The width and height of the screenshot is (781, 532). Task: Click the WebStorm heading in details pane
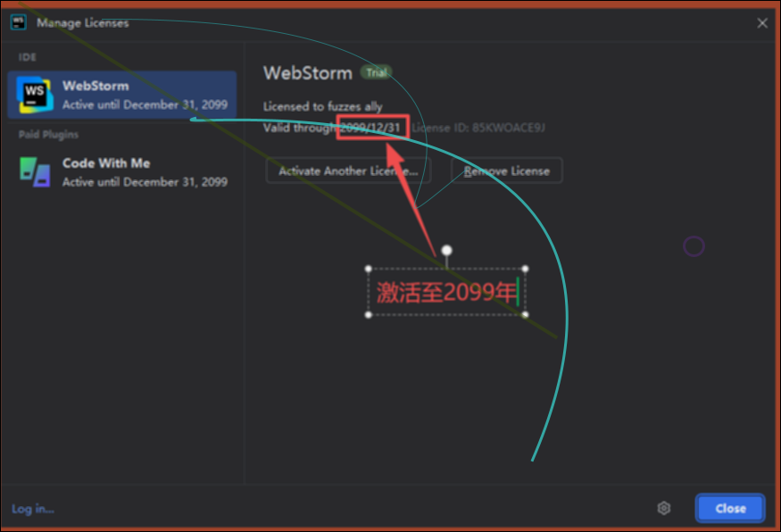point(308,73)
